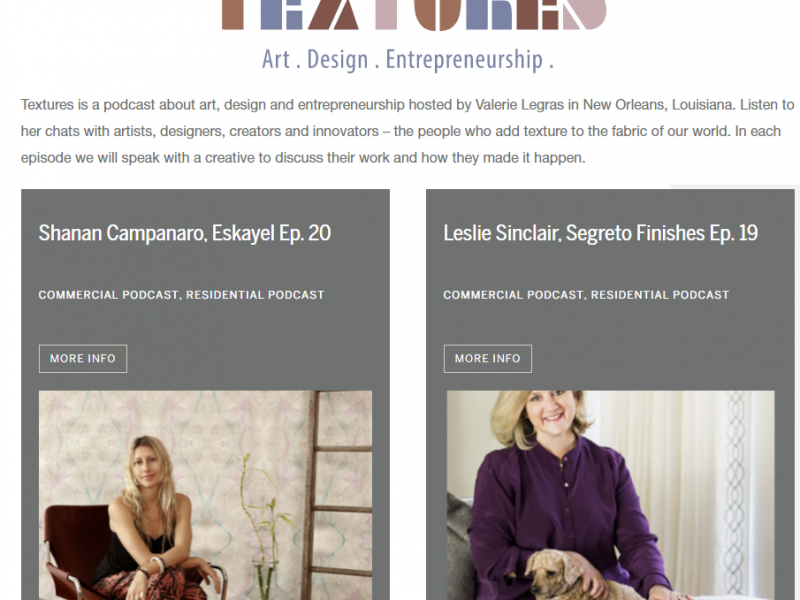This screenshot has height=600, width=800.
Task: Click the word Entrepreneurship in the tagline
Action: pos(464,60)
